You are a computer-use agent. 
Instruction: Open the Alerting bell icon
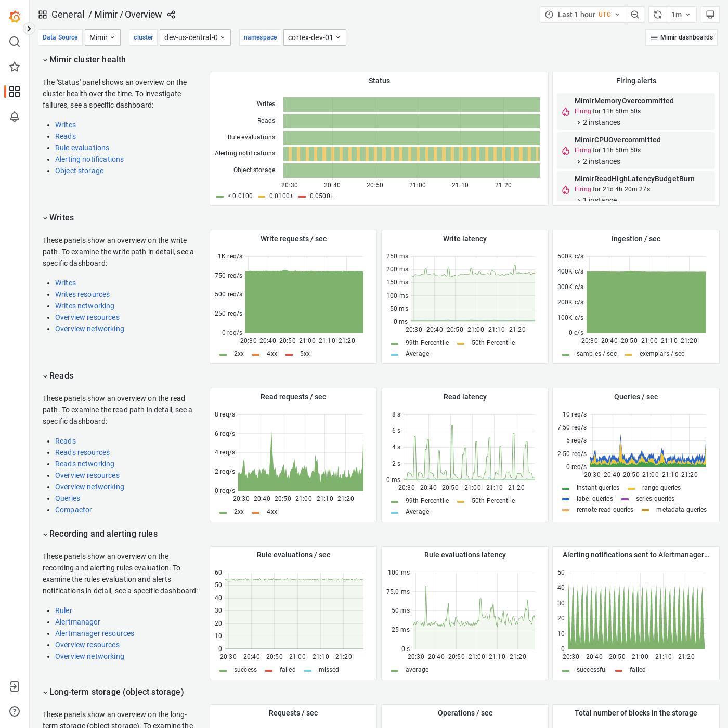click(x=15, y=116)
